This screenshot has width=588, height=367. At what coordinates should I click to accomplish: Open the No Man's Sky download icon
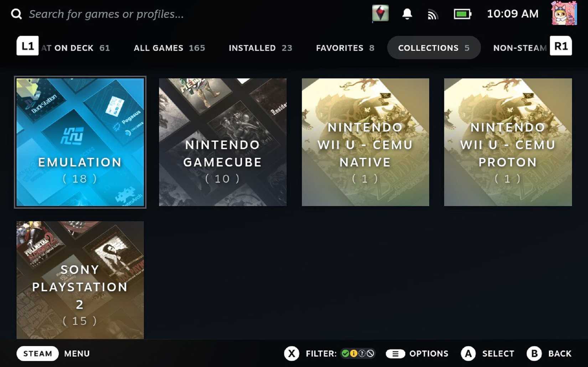point(380,14)
